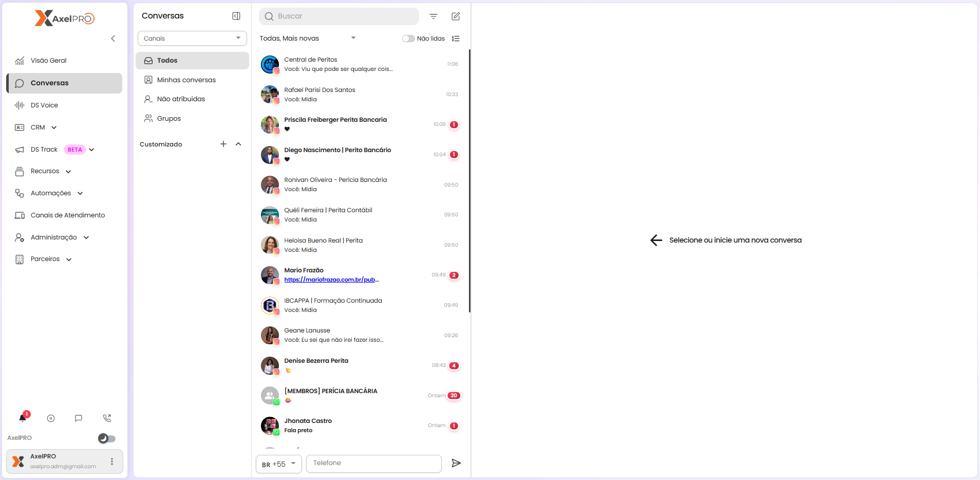Click the list view options icon

456,39
